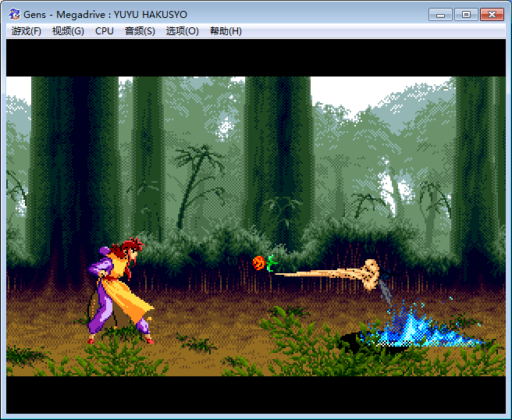Open the 视频(G) menu
512x420 pixels.
[x=68, y=31]
